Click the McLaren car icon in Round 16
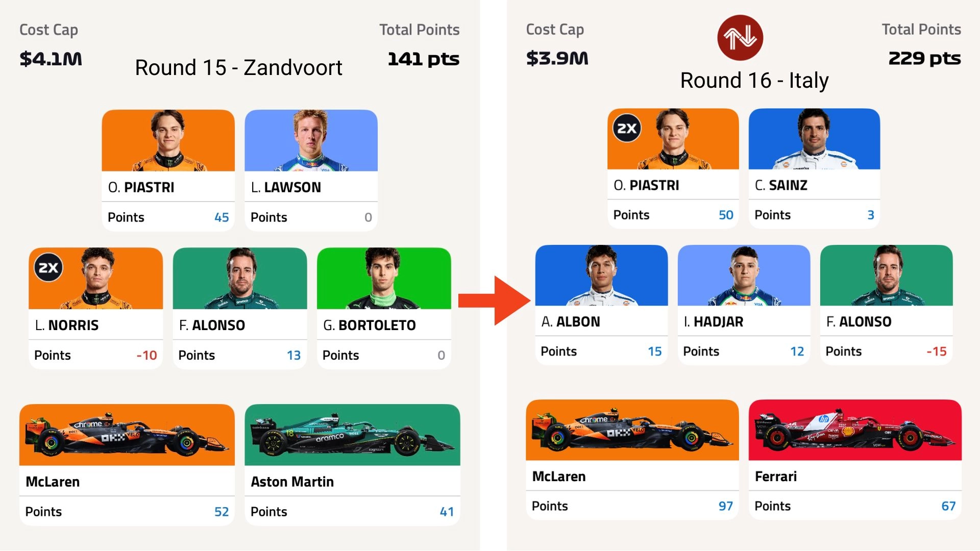The width and height of the screenshot is (980, 551). click(x=632, y=430)
